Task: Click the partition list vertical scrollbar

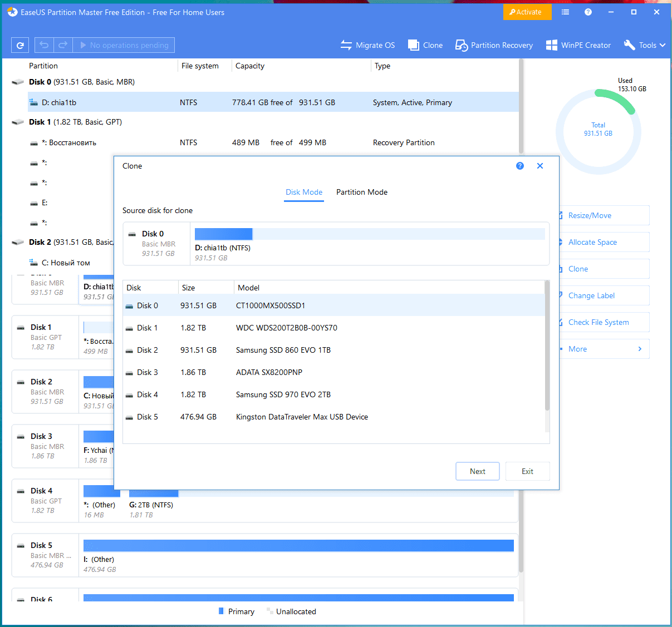Action: click(x=521, y=106)
